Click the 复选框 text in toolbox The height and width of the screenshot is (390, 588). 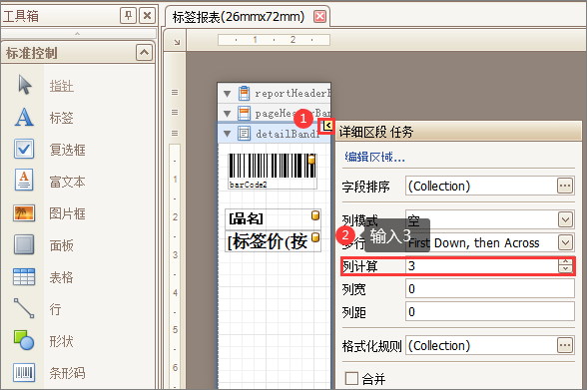click(x=68, y=150)
